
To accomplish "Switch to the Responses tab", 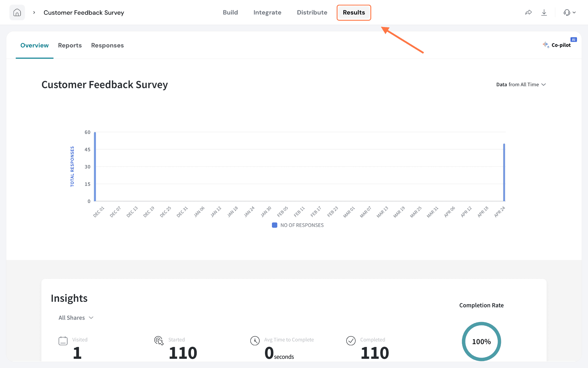I will [107, 45].
